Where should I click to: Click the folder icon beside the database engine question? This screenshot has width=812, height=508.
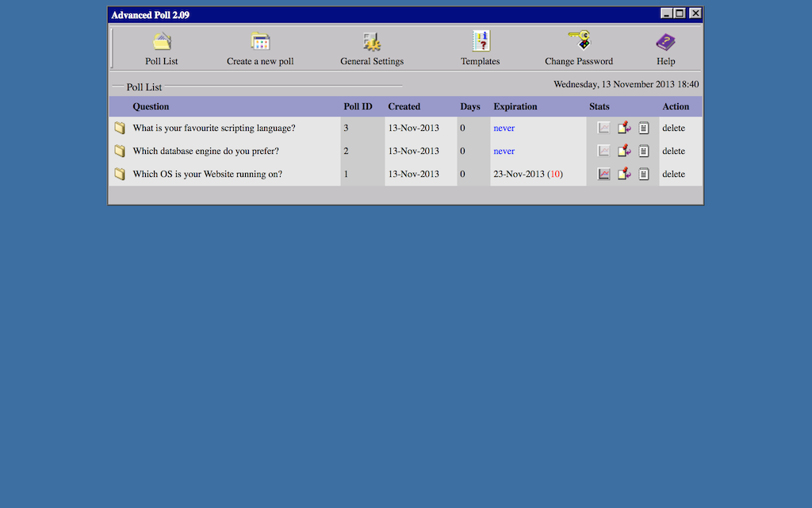click(x=120, y=149)
